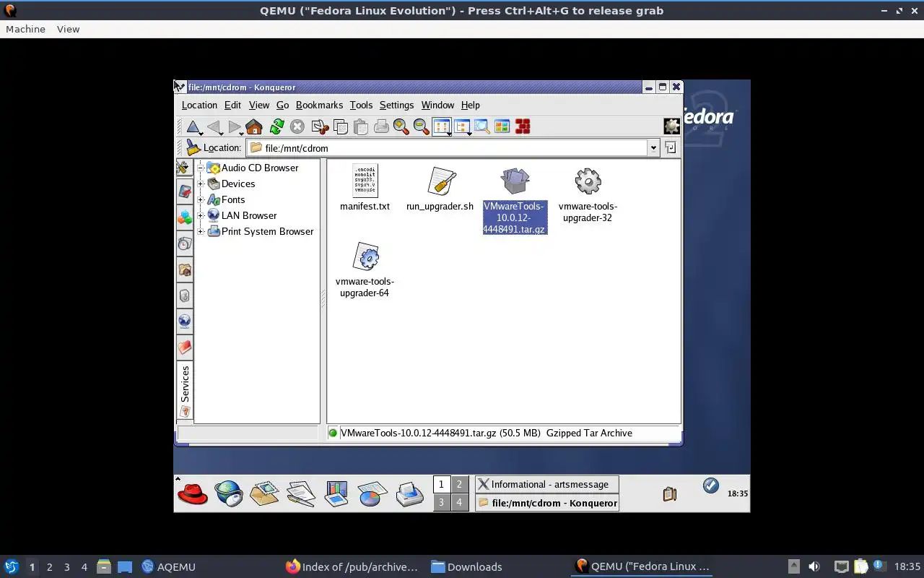Open the Tools menu

(361, 105)
